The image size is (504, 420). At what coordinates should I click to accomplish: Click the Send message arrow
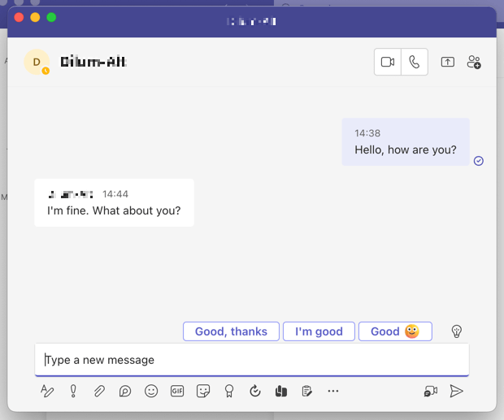point(457,391)
